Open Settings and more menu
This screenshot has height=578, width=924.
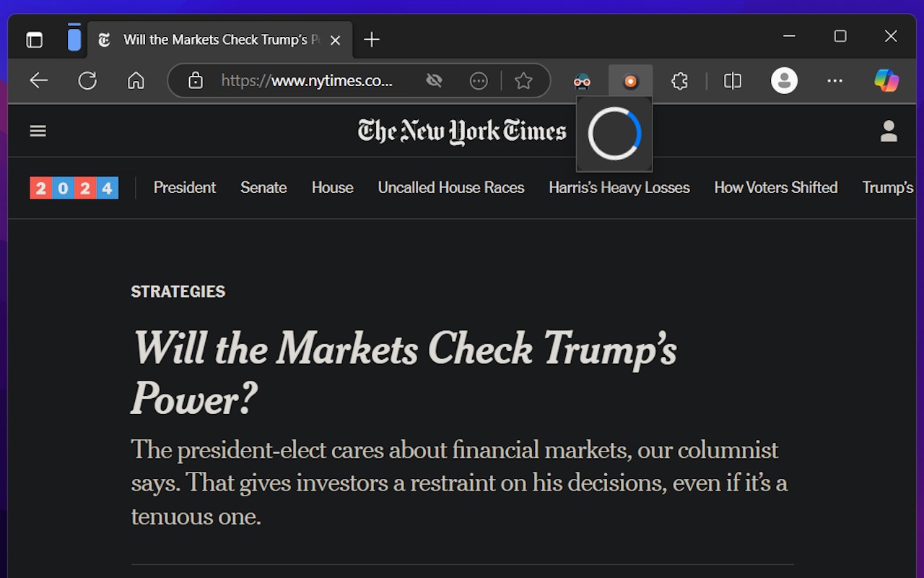[835, 81]
